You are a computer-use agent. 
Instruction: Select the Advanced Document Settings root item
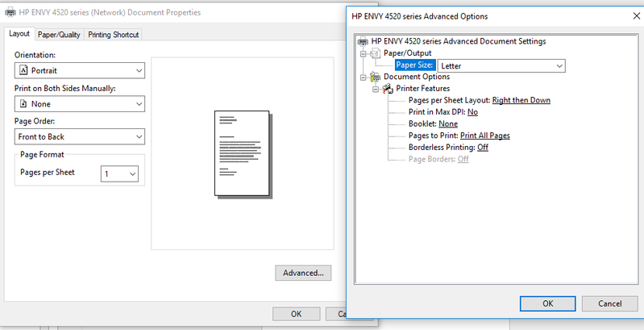[x=459, y=41]
